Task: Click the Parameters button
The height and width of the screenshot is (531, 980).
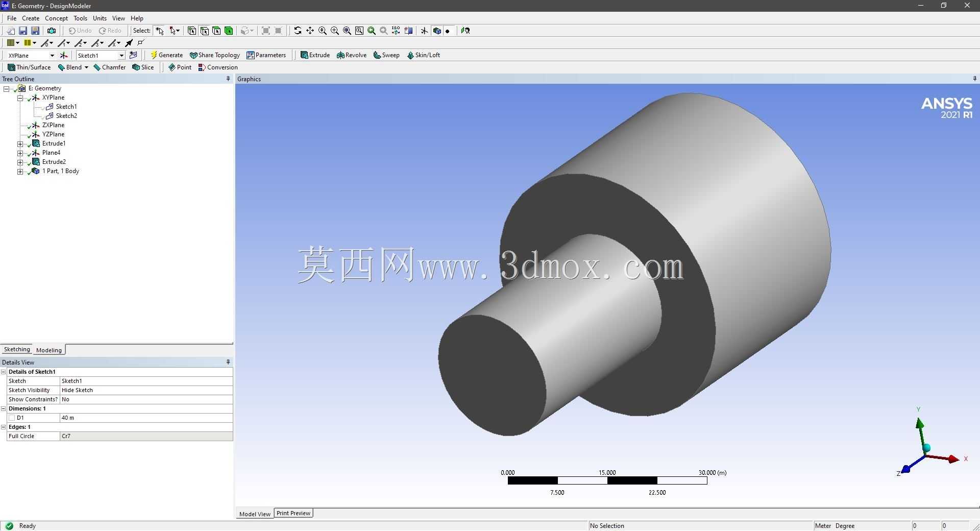Action: coord(266,55)
